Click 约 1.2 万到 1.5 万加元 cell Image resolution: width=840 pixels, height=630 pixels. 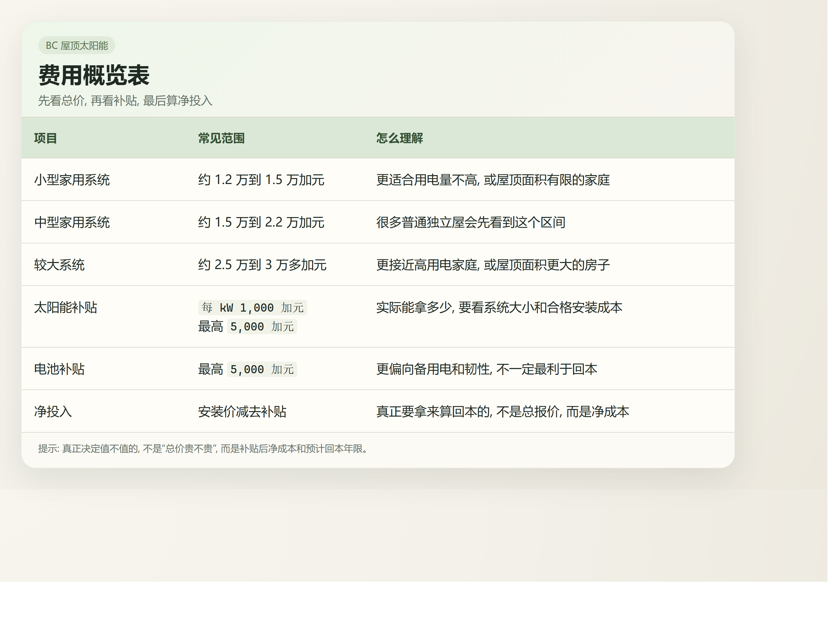coord(261,180)
